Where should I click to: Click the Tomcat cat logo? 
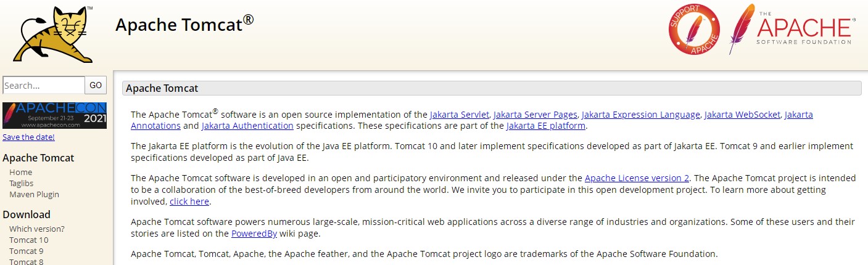53,34
